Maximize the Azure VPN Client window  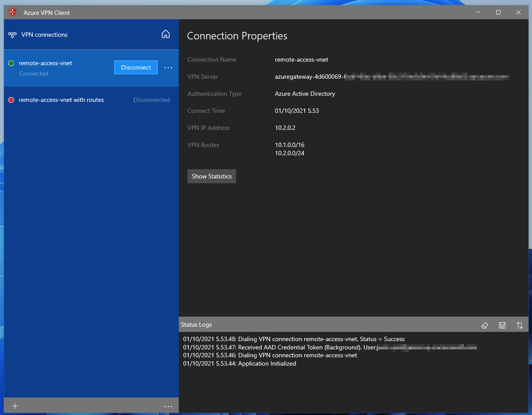[x=498, y=12]
